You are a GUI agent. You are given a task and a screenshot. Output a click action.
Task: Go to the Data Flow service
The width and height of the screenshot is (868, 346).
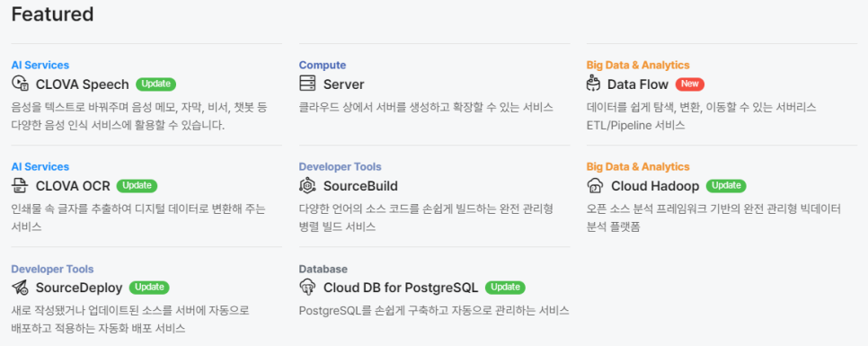(638, 84)
